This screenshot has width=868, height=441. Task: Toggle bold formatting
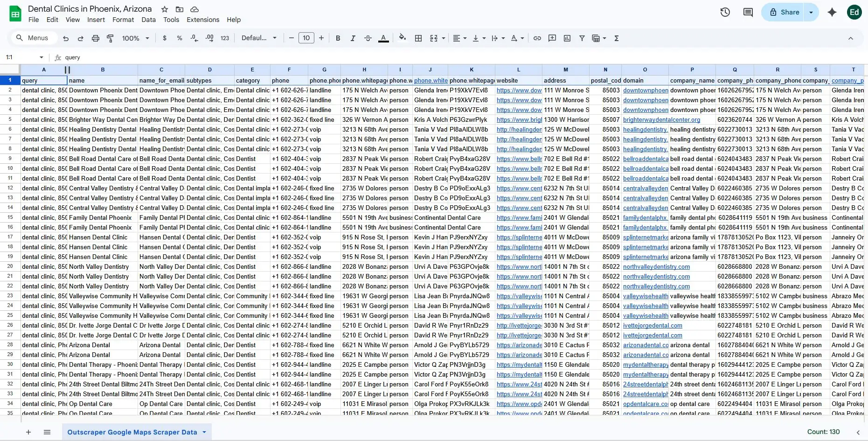[338, 38]
